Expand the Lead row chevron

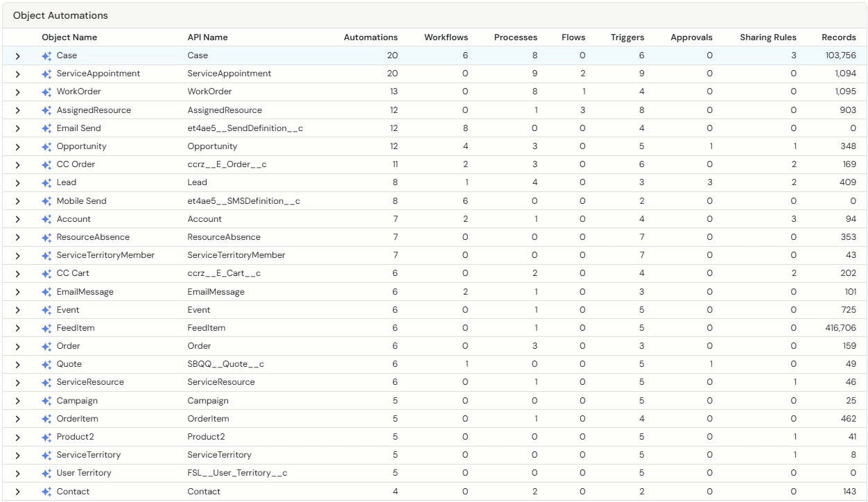(17, 182)
